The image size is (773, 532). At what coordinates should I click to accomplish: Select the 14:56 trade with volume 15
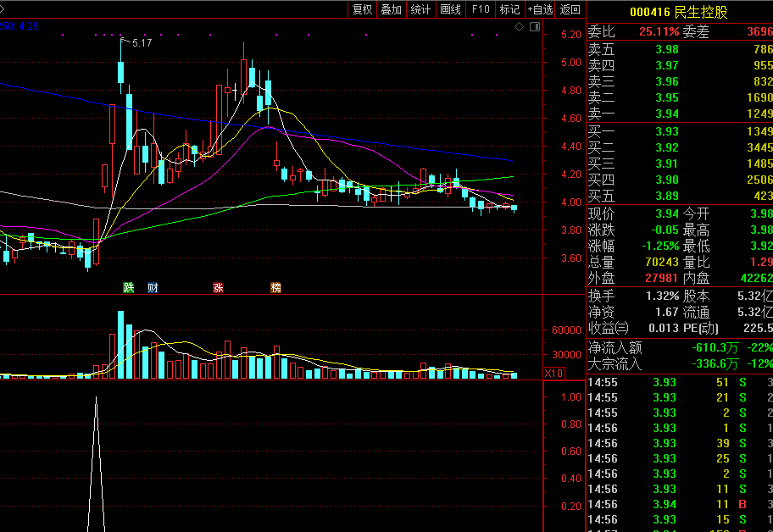point(680,520)
